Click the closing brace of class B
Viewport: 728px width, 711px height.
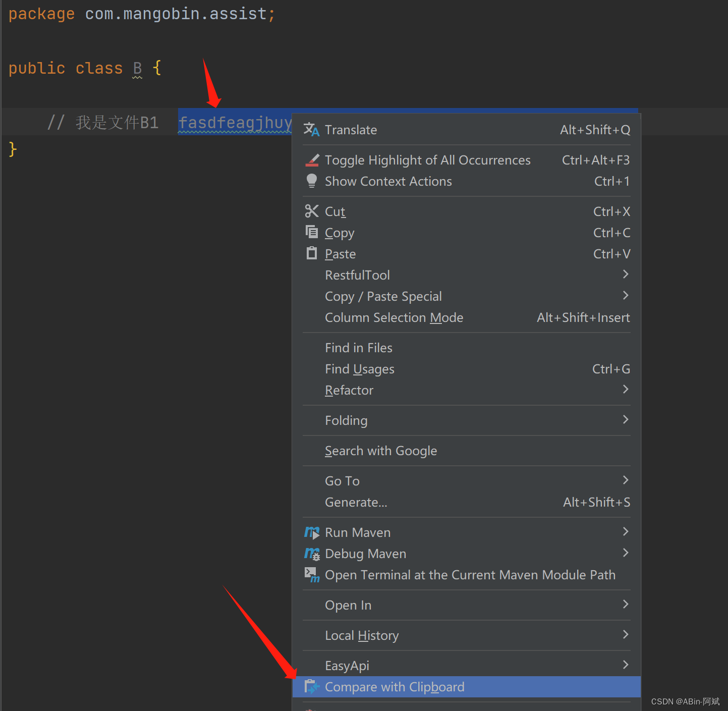pyautogui.click(x=13, y=149)
